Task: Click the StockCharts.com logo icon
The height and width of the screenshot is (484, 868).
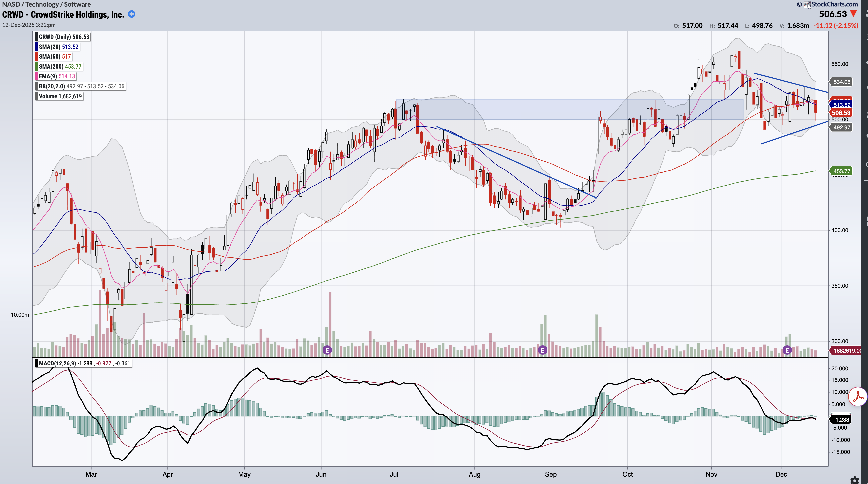Action: 807,4
